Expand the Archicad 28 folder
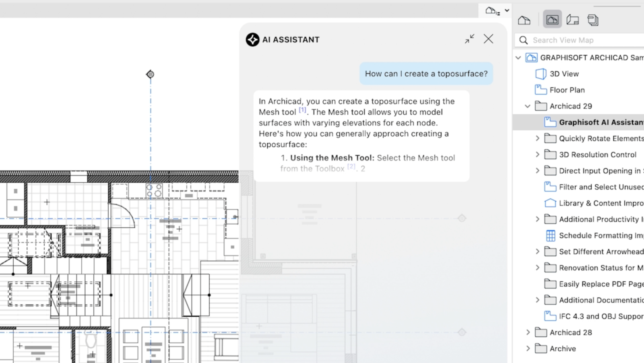Viewport: 644px width, 363px height. coord(528,332)
